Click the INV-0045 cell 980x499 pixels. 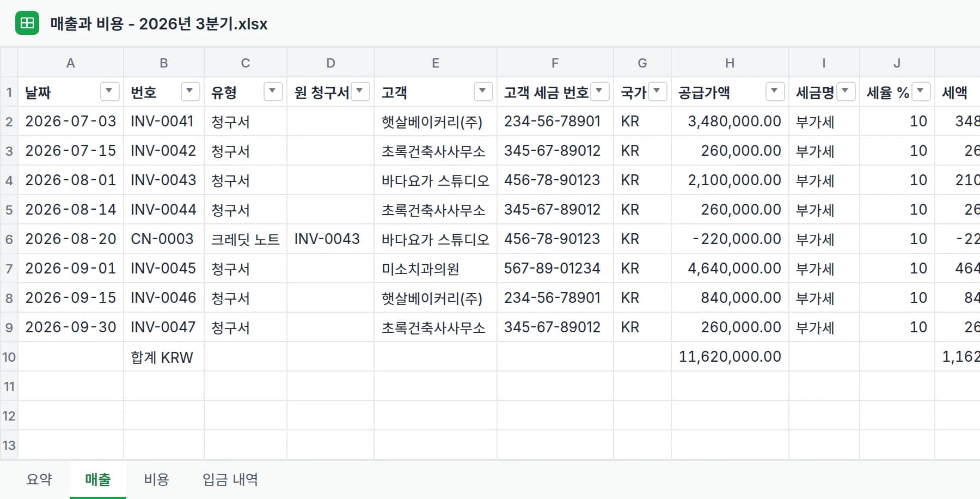[x=164, y=269]
